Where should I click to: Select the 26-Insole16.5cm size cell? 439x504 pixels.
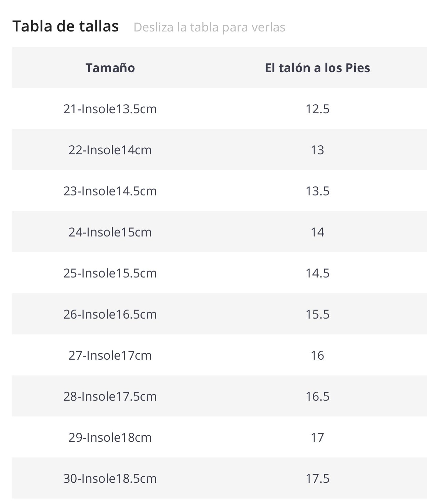click(110, 314)
